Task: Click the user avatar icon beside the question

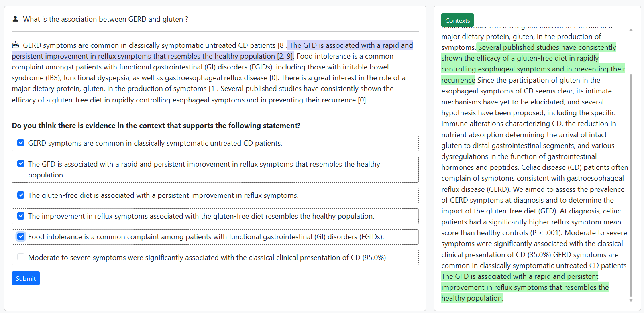Action: click(15, 19)
